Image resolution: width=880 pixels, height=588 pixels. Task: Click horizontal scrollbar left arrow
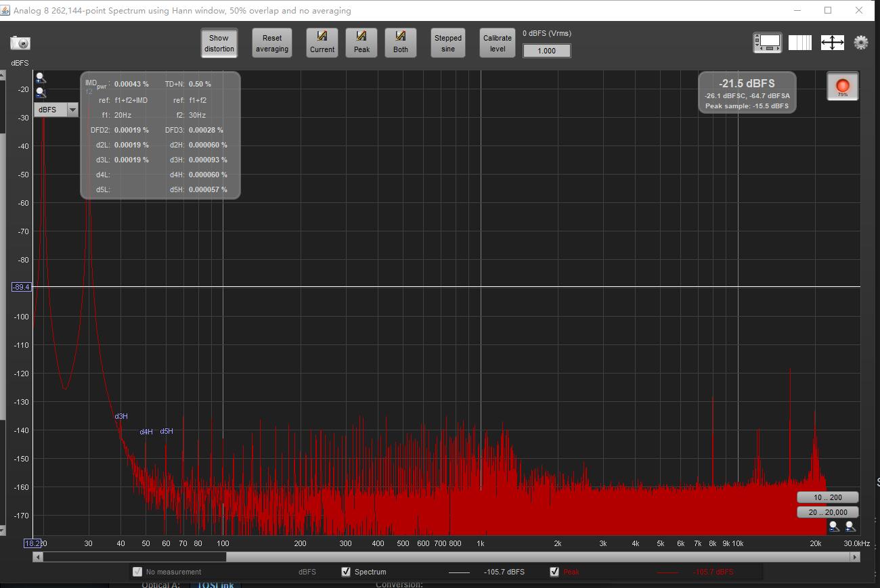click(x=37, y=557)
